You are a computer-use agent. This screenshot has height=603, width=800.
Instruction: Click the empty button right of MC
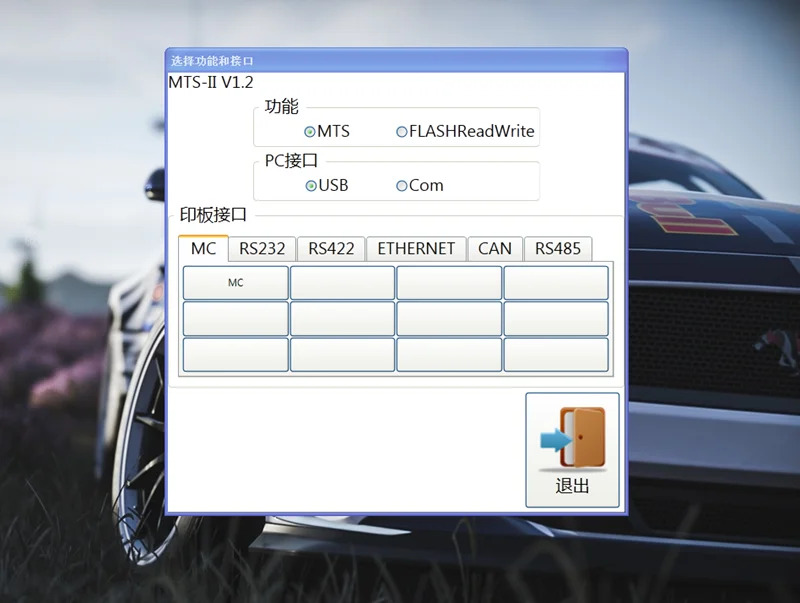342,283
